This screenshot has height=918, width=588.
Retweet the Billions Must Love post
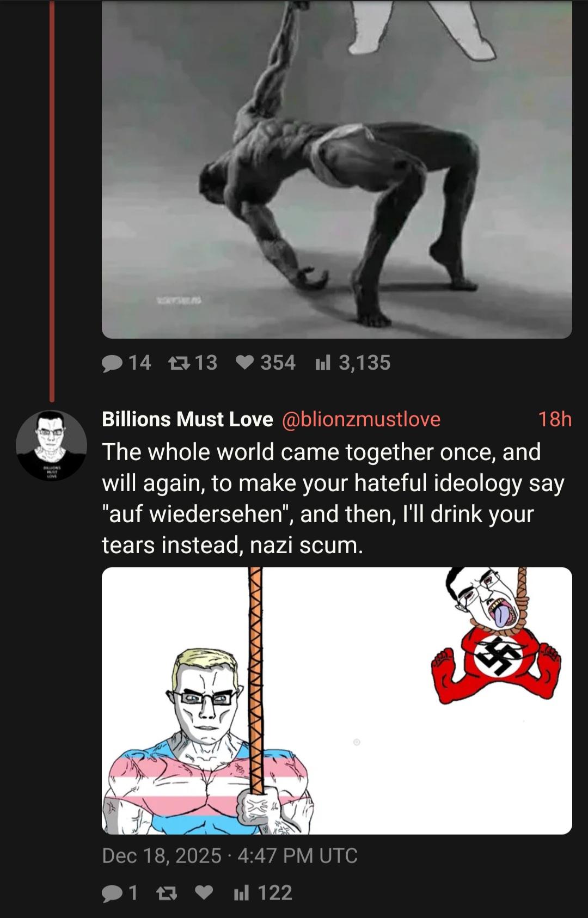pos(167,893)
